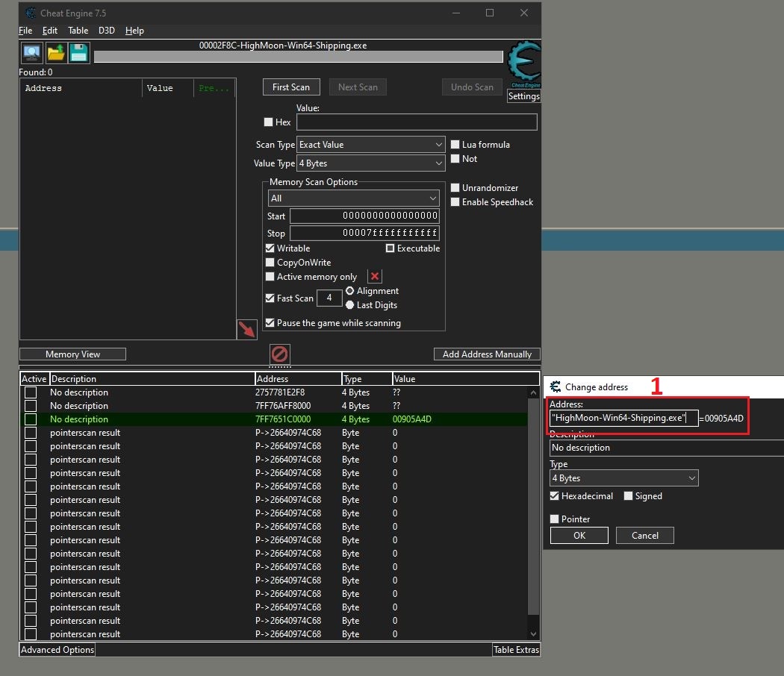Toggle the Enable Speedhack checkbox

455,202
